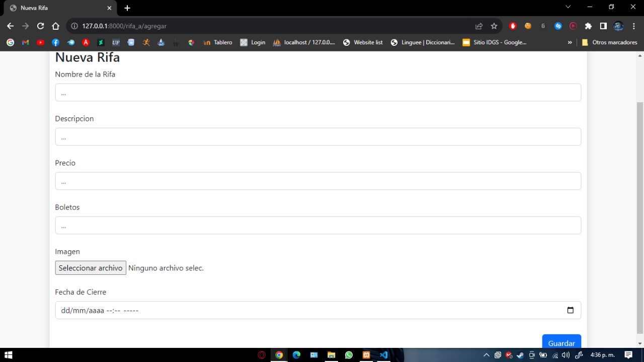Reload the page with the refresh icon

(x=40, y=26)
